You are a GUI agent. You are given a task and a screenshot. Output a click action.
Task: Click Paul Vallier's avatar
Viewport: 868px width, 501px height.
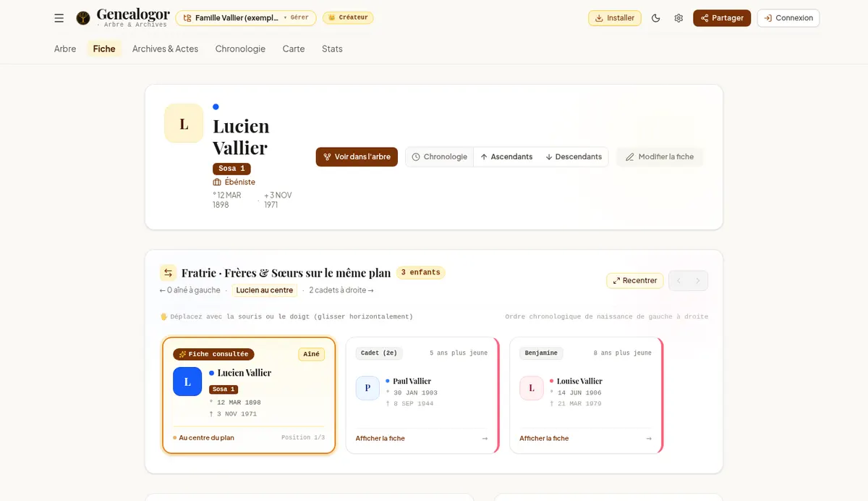[367, 388]
